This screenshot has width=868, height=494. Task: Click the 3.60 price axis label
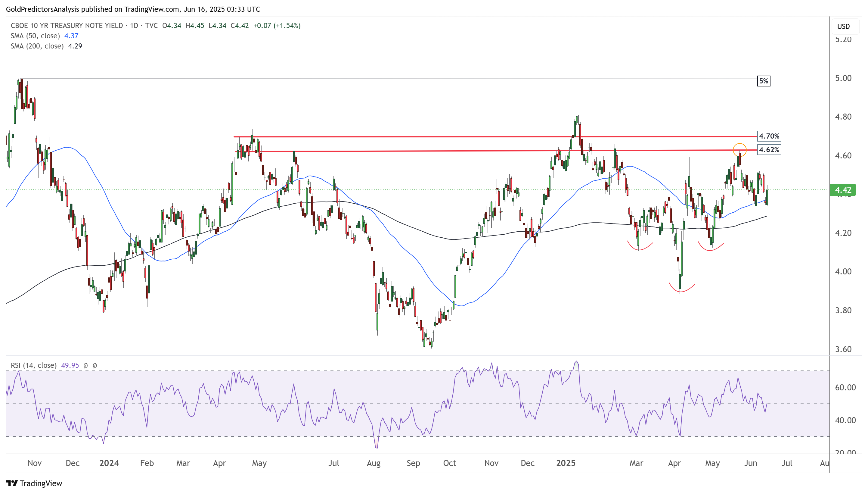pyautogui.click(x=843, y=349)
